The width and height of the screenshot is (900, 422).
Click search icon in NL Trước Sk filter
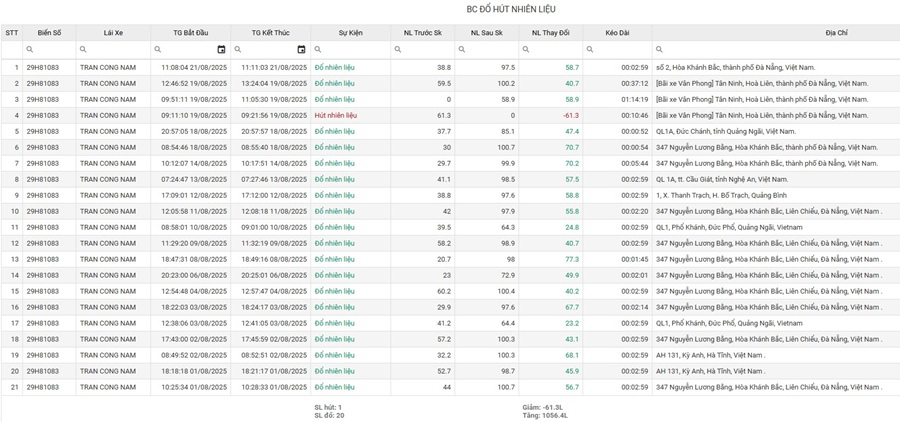tap(398, 49)
